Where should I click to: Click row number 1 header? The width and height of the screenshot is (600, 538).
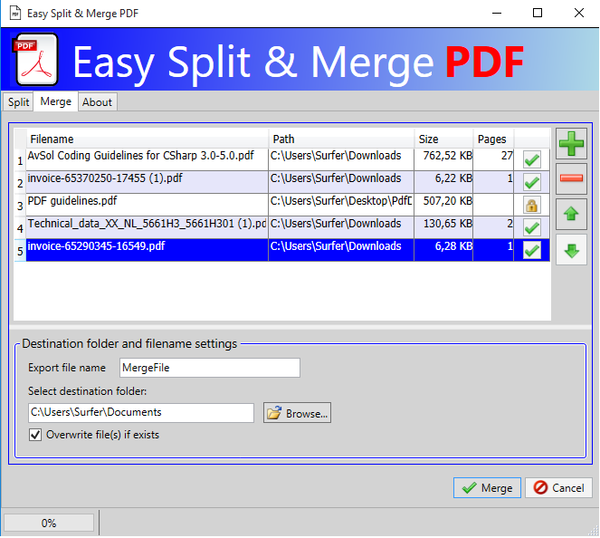20,160
